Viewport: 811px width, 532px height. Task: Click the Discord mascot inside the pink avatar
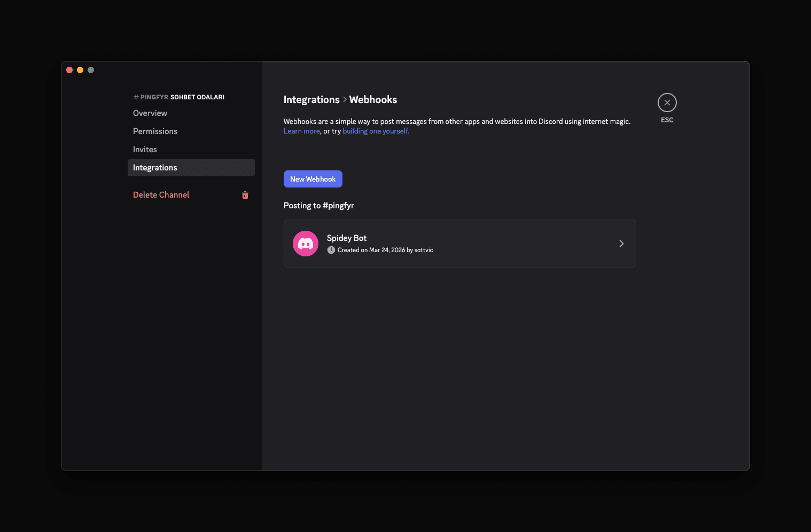tap(305, 243)
